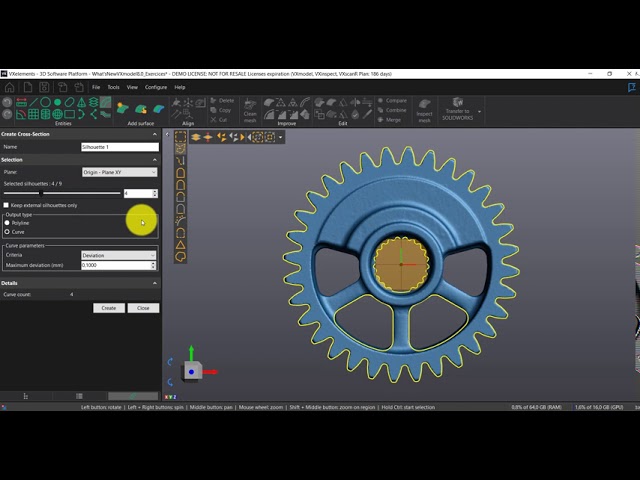Image resolution: width=640 pixels, height=480 pixels.
Task: Select the Curve output type
Action: pos(7,231)
